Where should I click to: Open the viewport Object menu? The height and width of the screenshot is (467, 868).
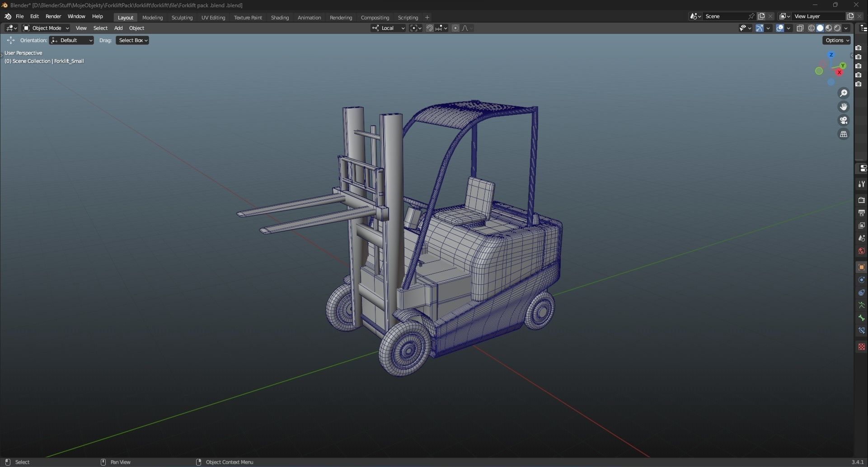pos(136,28)
